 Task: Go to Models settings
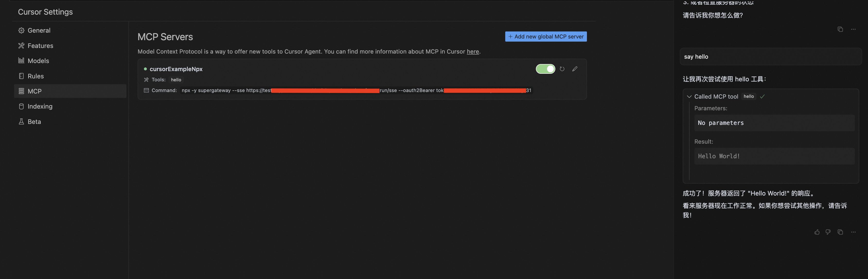coord(38,61)
